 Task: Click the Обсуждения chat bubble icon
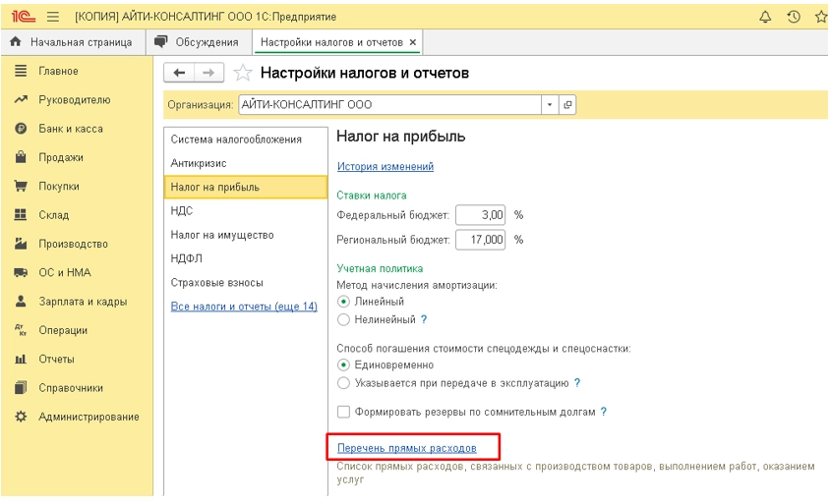click(161, 41)
